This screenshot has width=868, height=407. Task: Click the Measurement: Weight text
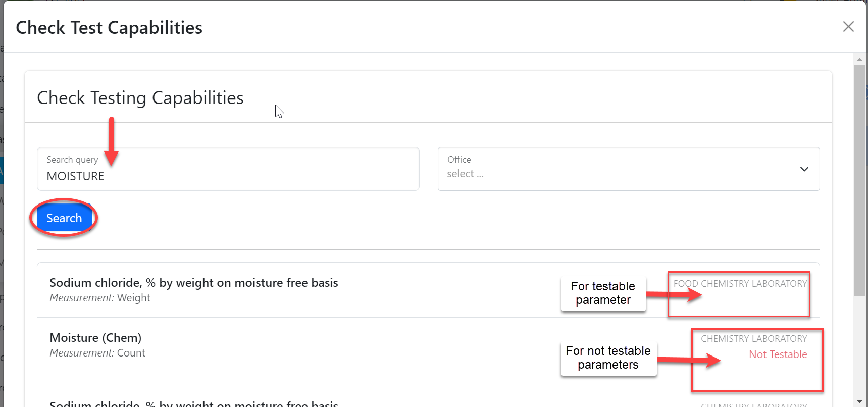(x=100, y=298)
